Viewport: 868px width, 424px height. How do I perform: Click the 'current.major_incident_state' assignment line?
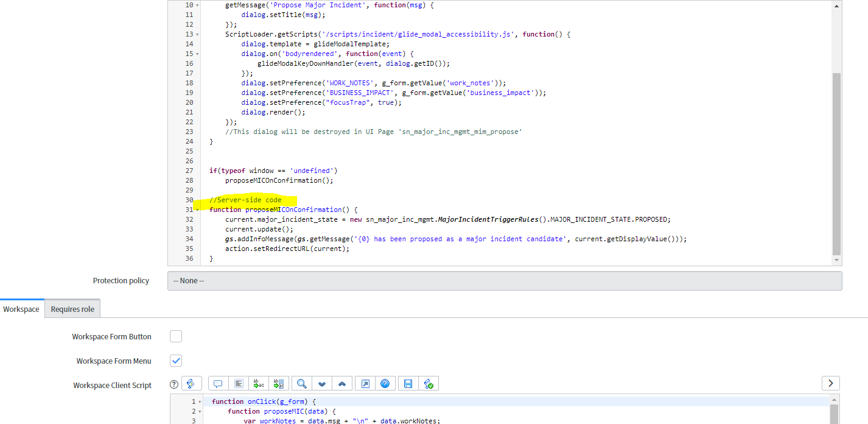point(447,219)
